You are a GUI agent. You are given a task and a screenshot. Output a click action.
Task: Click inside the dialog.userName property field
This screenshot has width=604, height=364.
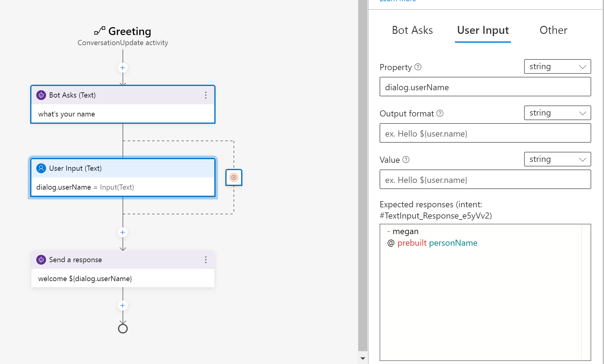485,87
